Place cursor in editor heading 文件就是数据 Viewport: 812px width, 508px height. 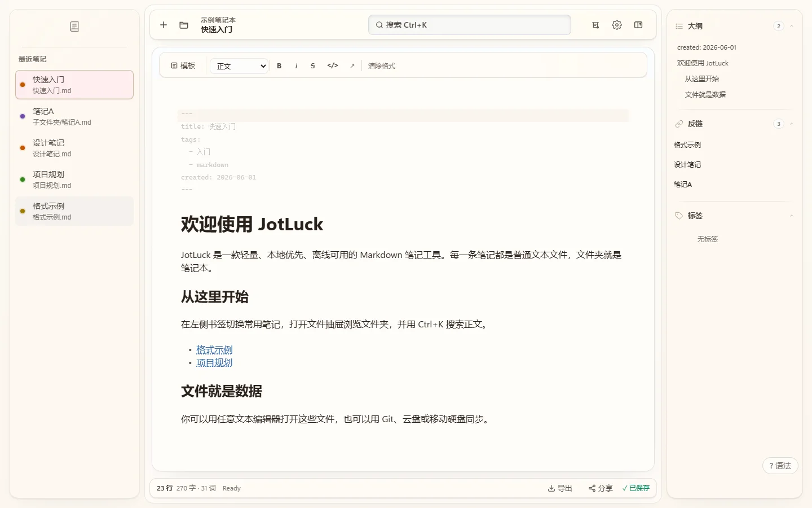[222, 391]
